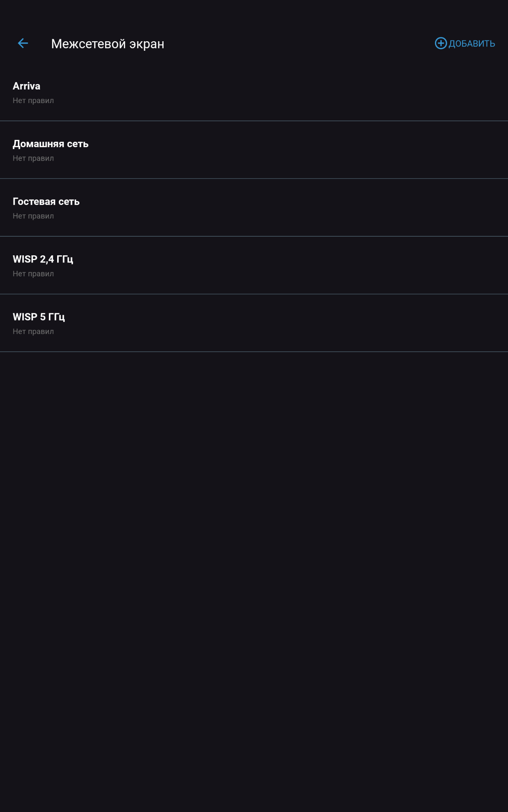Click the divider line beneath WISP 5 ГГц row
Viewport: 508px width, 812px height.
click(x=254, y=352)
